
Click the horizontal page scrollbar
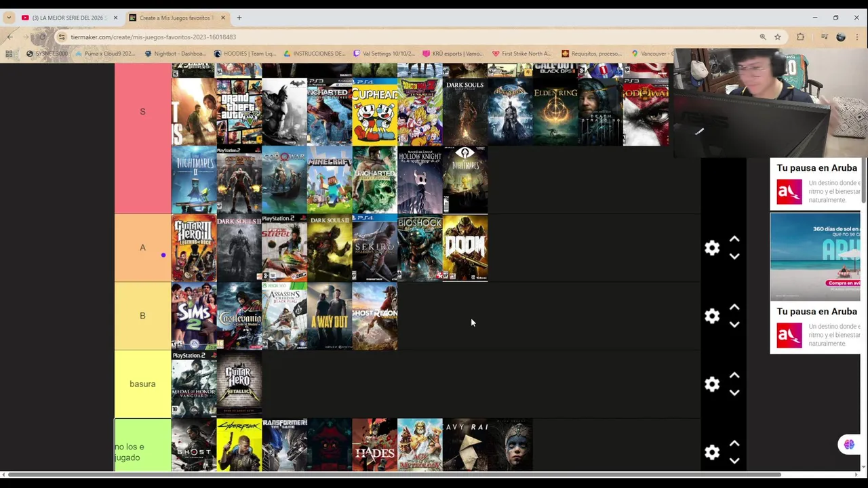pyautogui.click(x=393, y=474)
